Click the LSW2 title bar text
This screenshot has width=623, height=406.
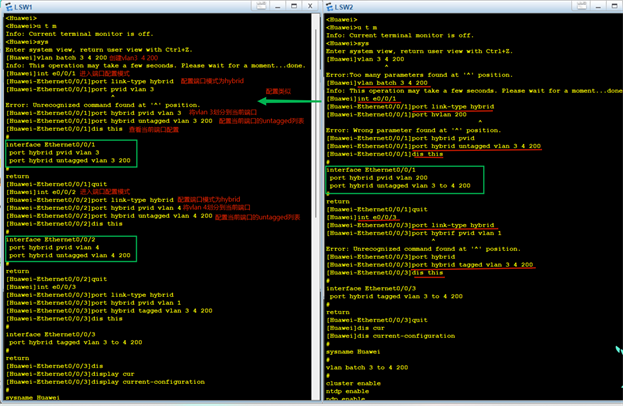point(344,5)
